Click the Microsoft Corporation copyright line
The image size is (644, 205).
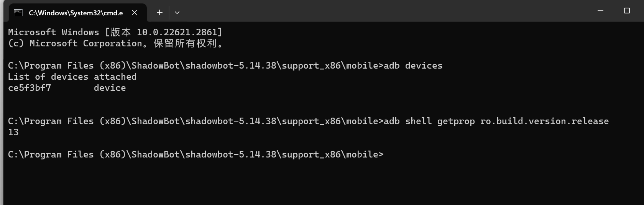click(115, 43)
